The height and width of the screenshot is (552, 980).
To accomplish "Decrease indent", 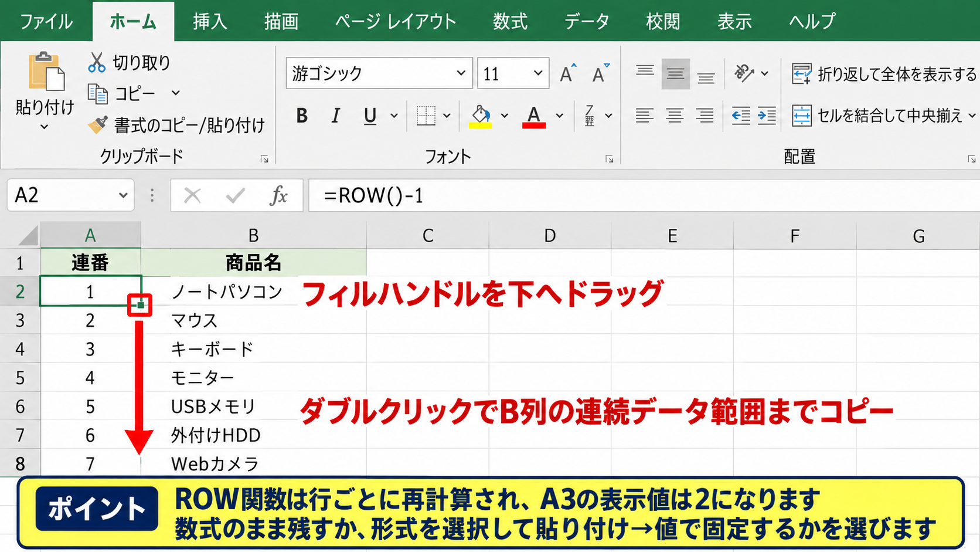I will coord(741,116).
